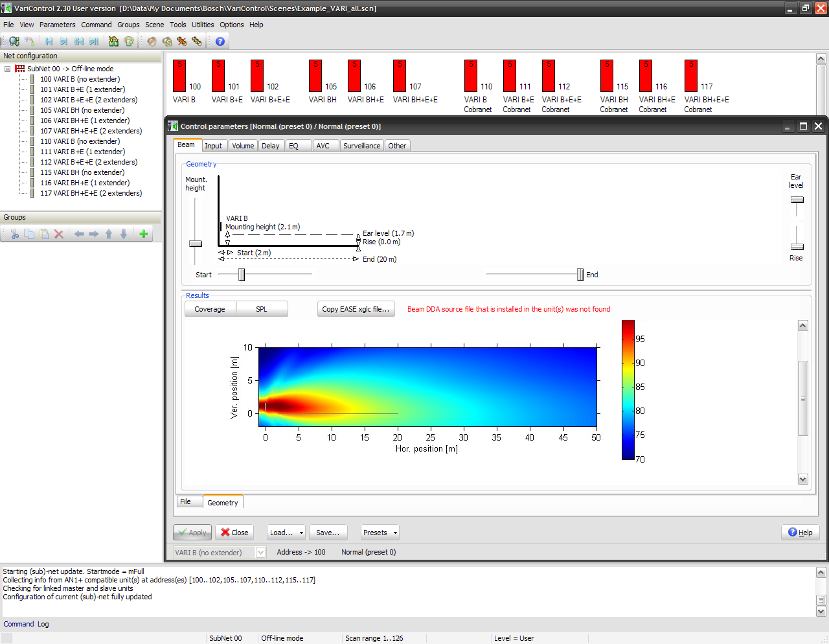Select the red unit icon for address 116
The image size is (829, 644).
(646, 76)
